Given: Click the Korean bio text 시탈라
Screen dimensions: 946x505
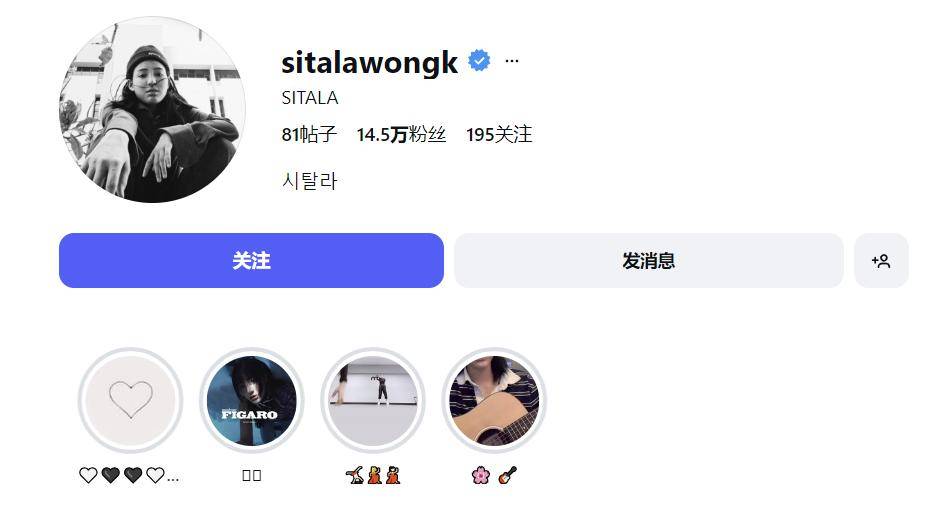Looking at the screenshot, I should pos(310,181).
